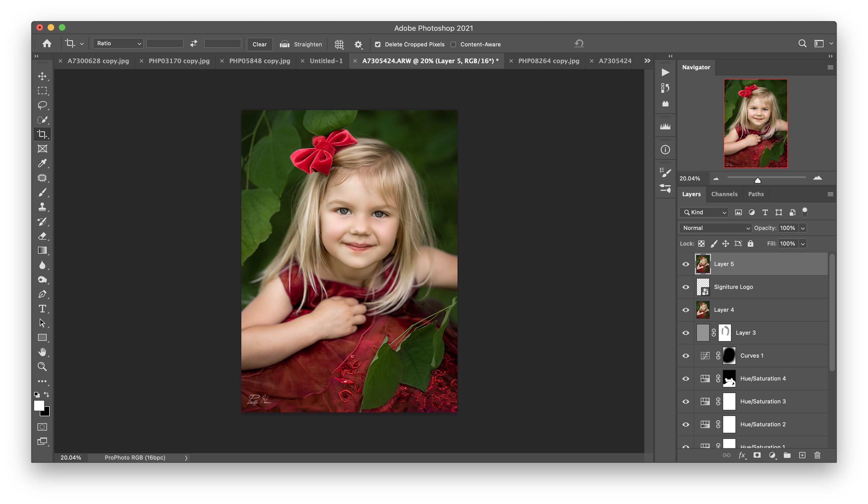Open PHP03170 copy.jpg document tab
This screenshot has height=504, width=868.
179,61
